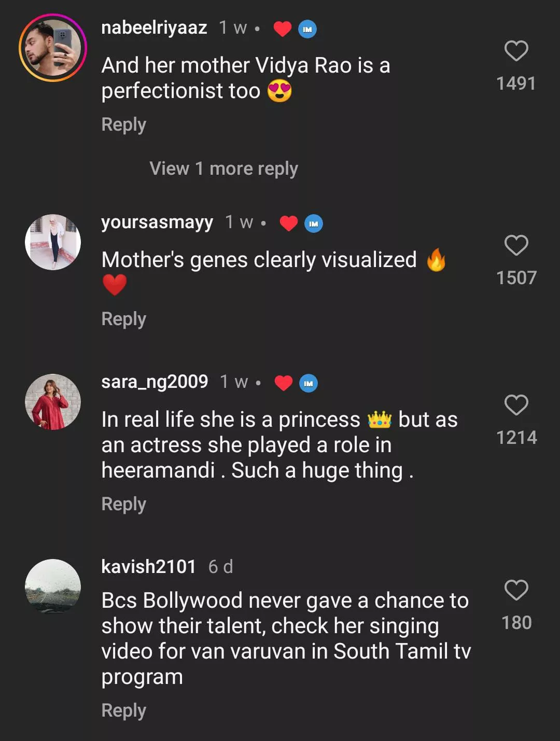Screen dimensions: 560x741
Task: Open the nabeelriyaaz username link
Action: click(x=154, y=27)
